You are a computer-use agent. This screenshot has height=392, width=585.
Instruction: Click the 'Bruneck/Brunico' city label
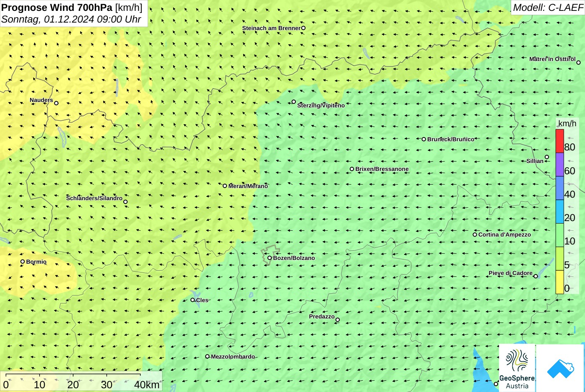(451, 139)
